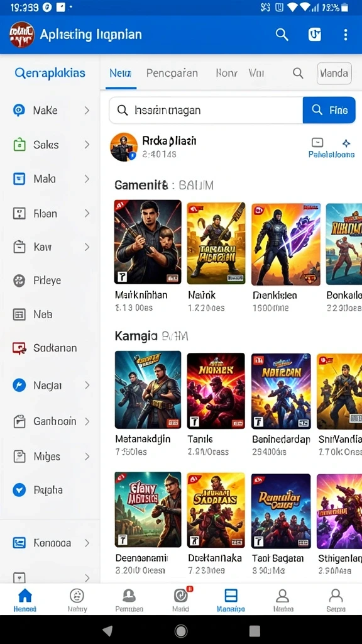Click the blue Nacjaı circle icon
The image size is (362, 644).
[x=19, y=386]
